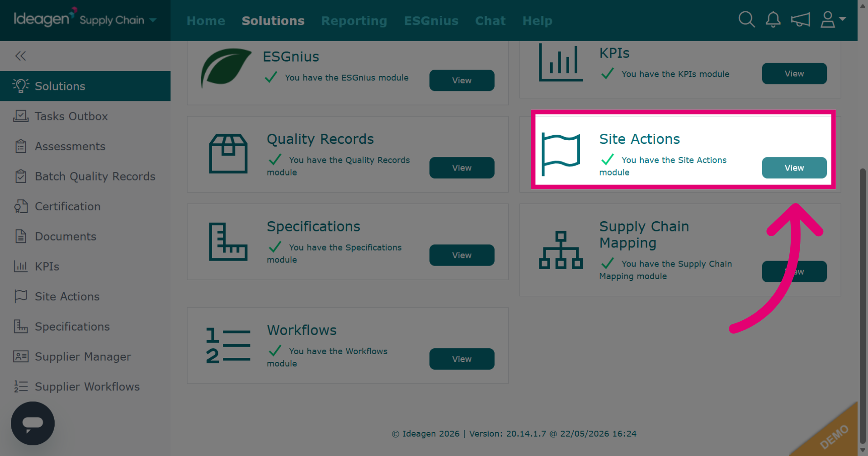The height and width of the screenshot is (456, 868).
Task: Click the page vertical scrollbar
Action: pos(863,307)
